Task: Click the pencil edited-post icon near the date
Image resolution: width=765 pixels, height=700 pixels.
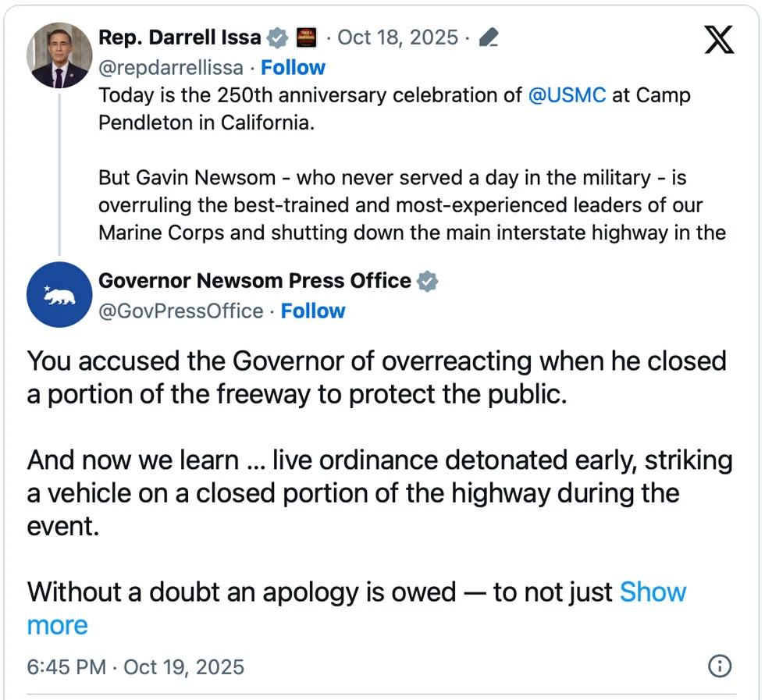Action: 488,37
